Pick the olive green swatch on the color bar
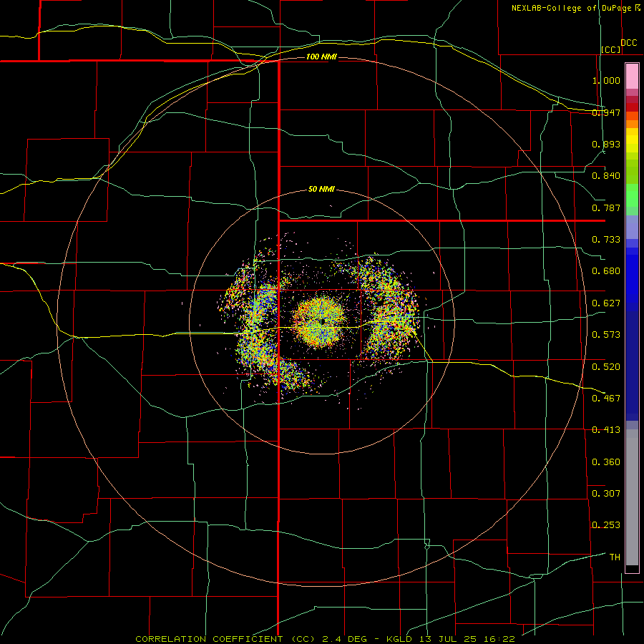Image resolution: width=644 pixels, height=644 pixels. coord(632,171)
